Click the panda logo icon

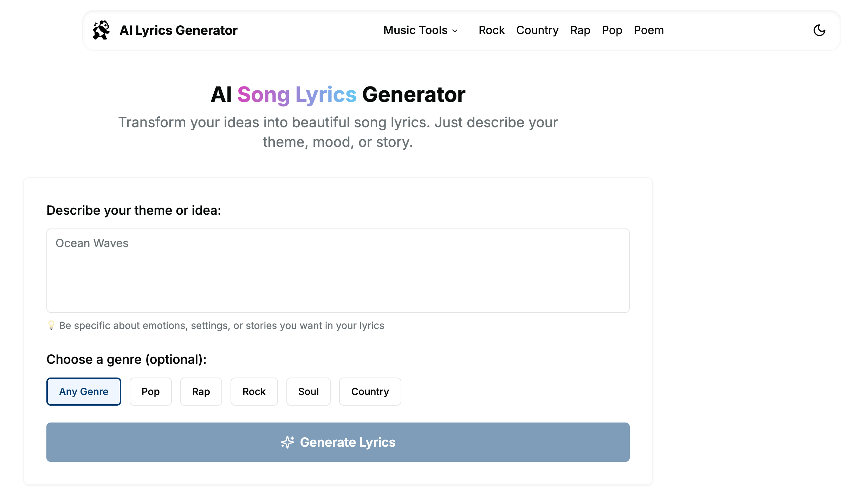(x=101, y=30)
